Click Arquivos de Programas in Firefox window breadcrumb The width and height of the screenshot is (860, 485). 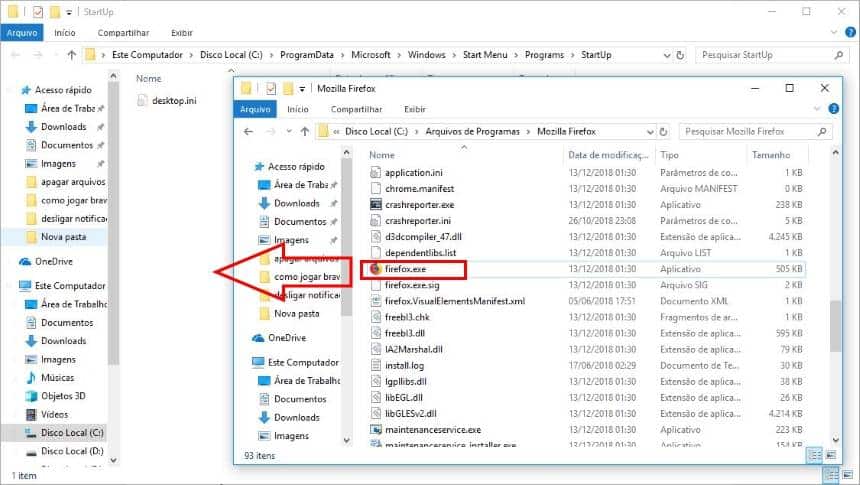coord(472,132)
